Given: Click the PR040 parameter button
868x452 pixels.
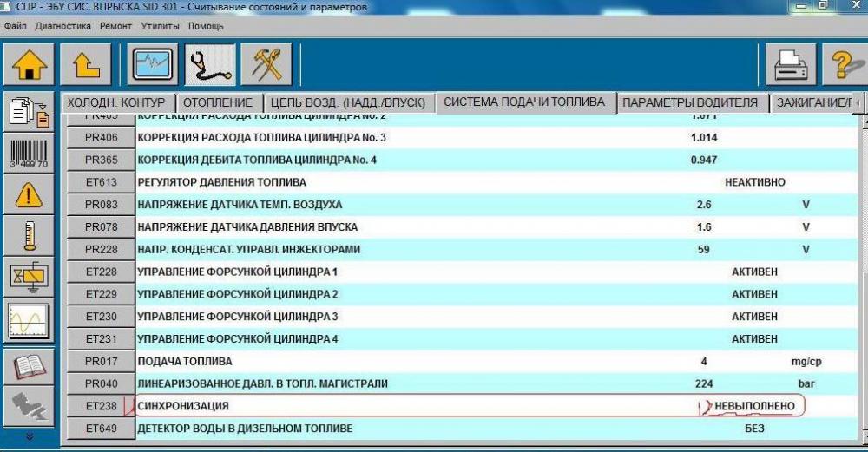Looking at the screenshot, I should 102,384.
